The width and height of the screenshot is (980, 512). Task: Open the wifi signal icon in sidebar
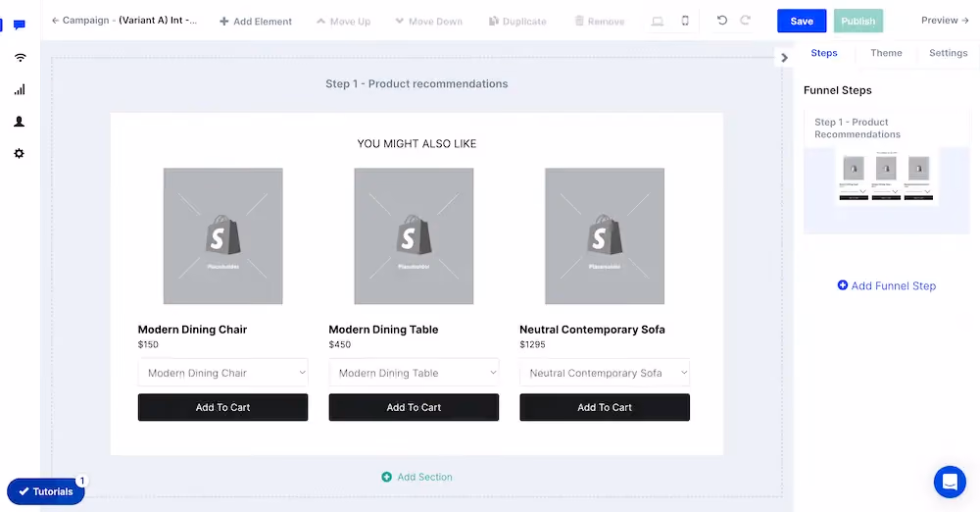[20, 58]
